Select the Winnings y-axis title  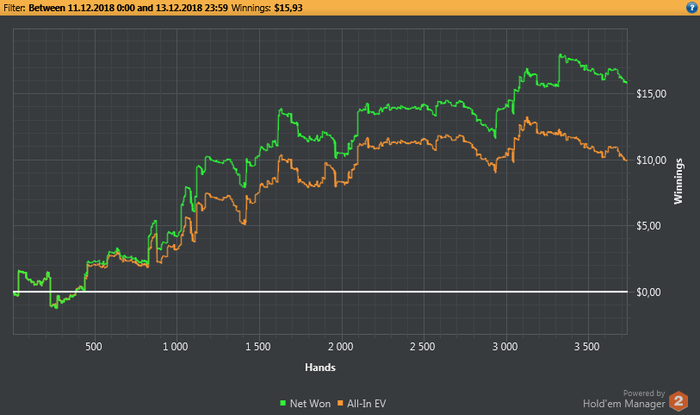[678, 181]
